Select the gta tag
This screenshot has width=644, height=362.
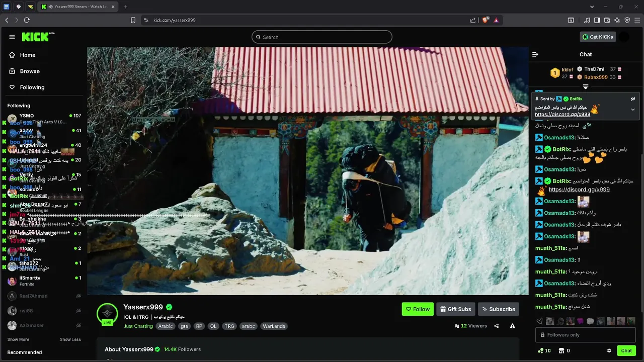tap(185, 326)
